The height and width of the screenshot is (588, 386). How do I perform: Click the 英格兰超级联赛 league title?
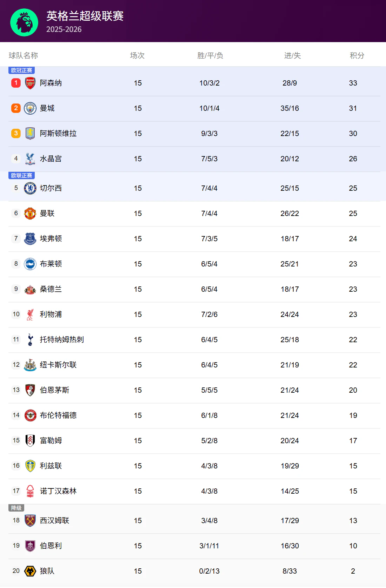point(85,16)
